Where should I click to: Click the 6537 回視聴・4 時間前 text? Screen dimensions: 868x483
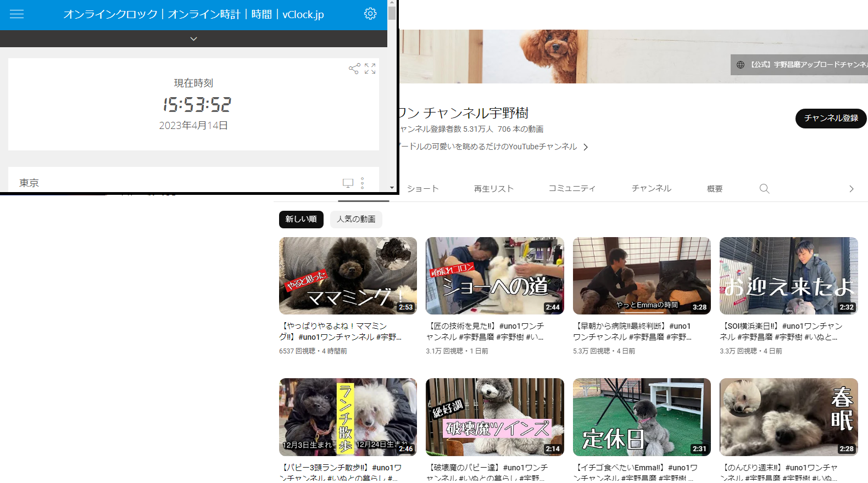coord(313,351)
